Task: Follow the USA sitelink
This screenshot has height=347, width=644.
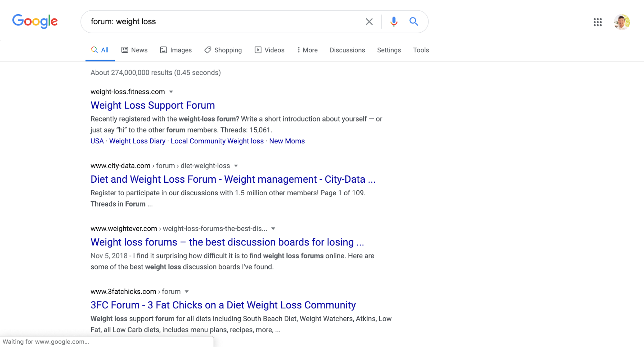Action: [97, 141]
